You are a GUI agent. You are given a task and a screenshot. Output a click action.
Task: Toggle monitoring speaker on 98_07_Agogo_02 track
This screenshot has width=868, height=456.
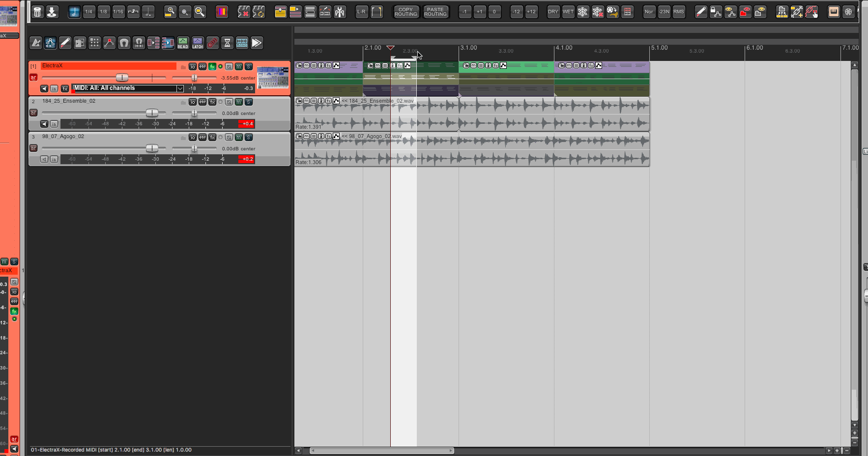tap(44, 159)
